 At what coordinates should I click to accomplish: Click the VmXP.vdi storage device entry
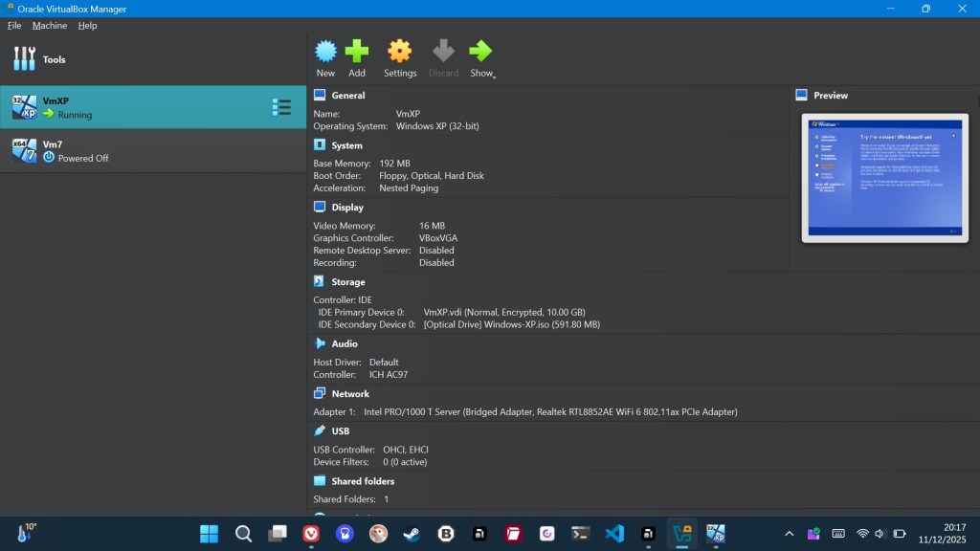point(504,313)
